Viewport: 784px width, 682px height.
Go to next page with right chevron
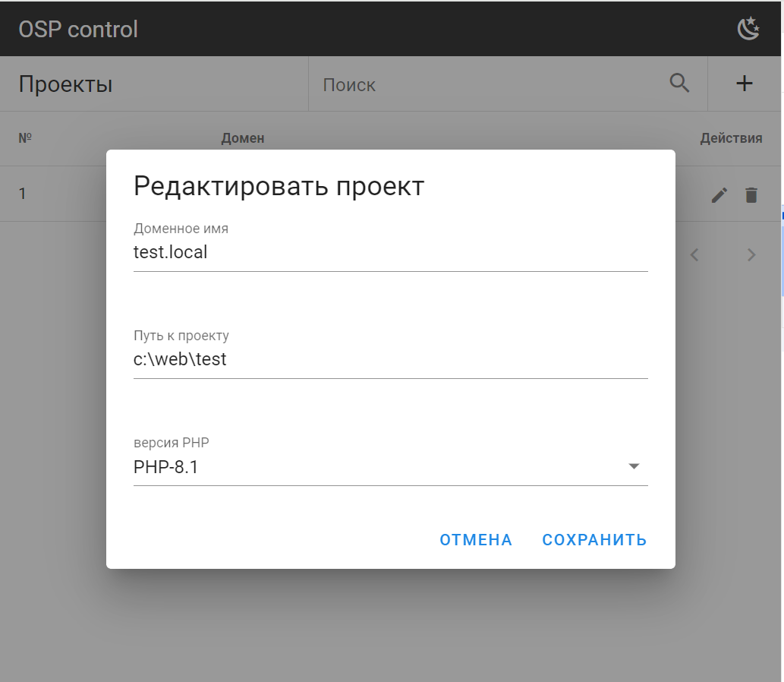coord(751,255)
